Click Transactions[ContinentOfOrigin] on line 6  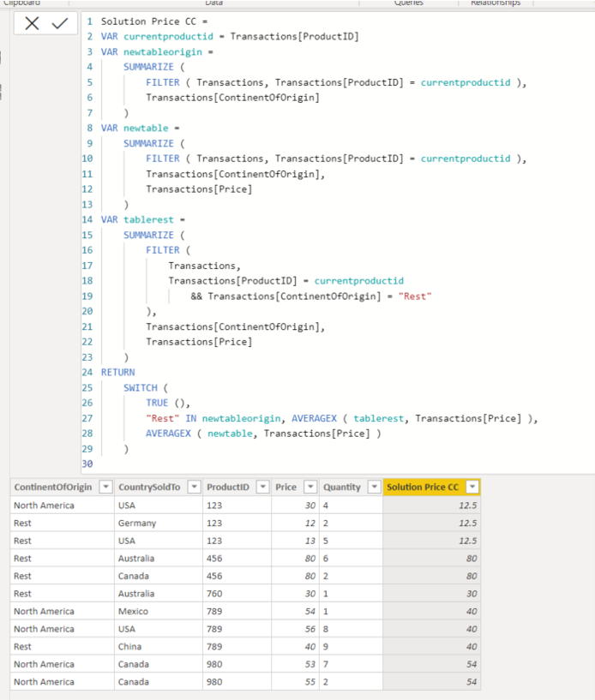(x=232, y=98)
